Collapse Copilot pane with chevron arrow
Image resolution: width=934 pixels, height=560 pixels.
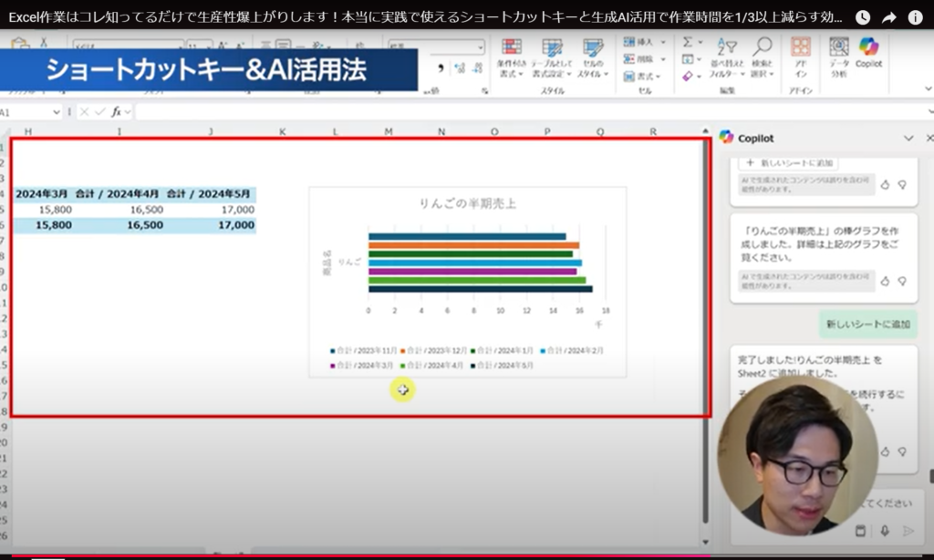click(908, 138)
